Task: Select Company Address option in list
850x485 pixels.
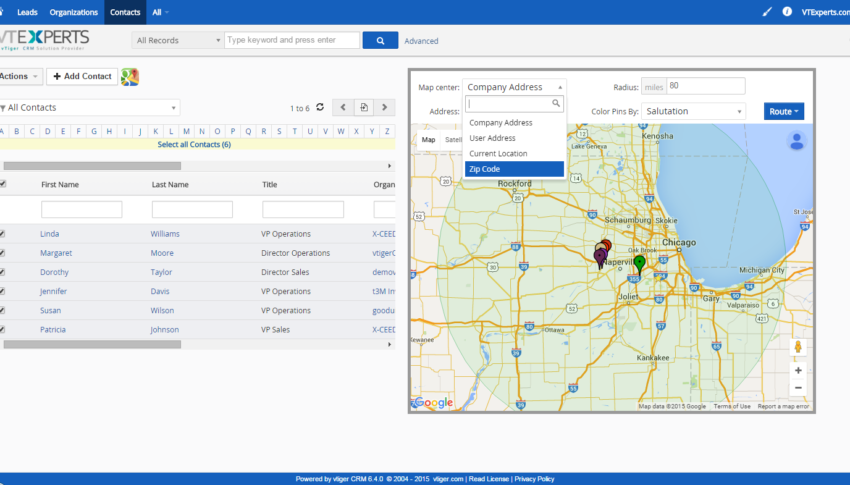Action: (x=514, y=123)
